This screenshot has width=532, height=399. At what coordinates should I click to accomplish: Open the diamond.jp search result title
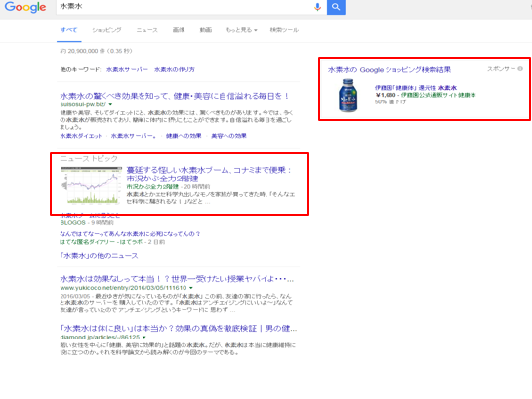[179, 328]
